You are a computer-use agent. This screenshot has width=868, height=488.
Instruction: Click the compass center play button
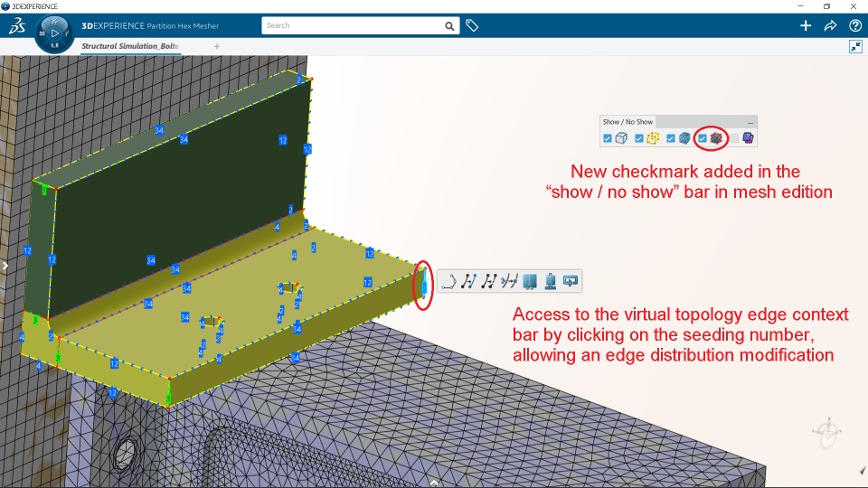pyautogui.click(x=54, y=33)
